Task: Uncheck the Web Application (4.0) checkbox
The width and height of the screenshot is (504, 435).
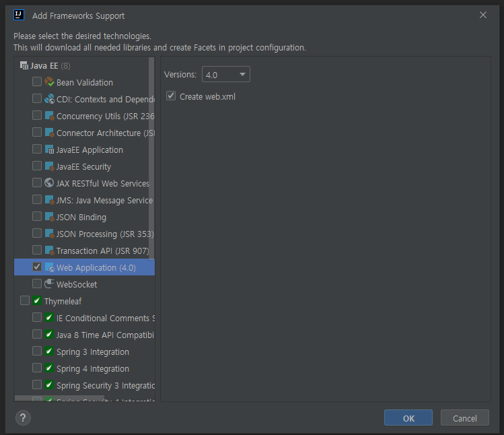Action: coord(37,267)
